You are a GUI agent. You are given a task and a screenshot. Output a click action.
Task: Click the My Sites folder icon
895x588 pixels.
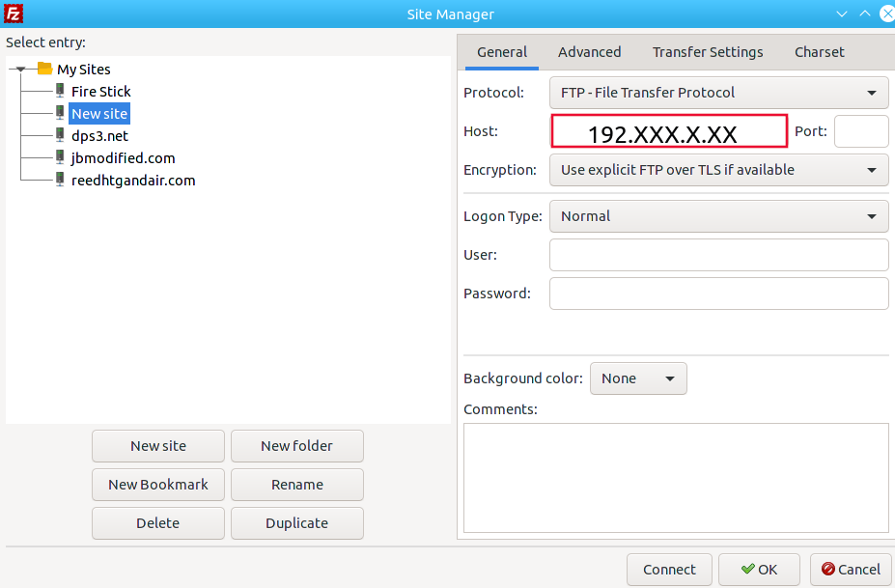(x=45, y=69)
